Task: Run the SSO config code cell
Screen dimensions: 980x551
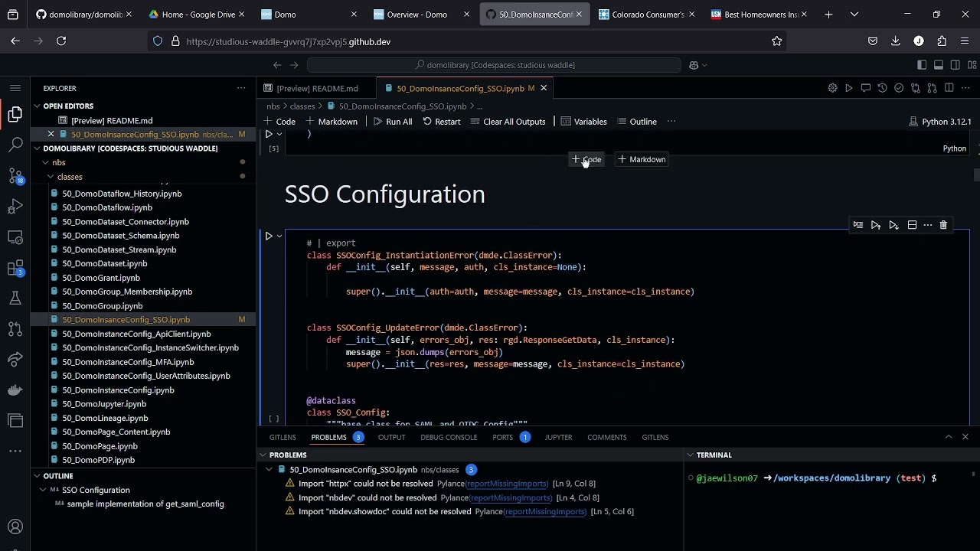Action: 269,236
